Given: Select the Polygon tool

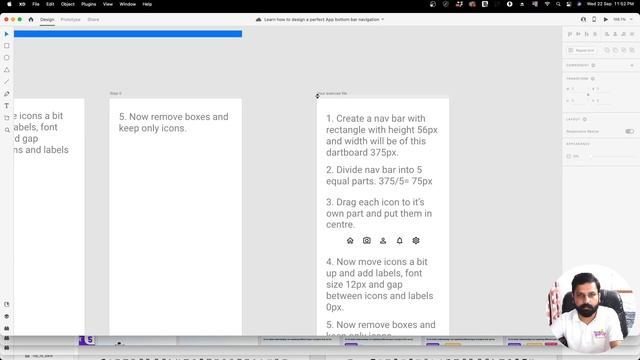Looking at the screenshot, I should pos(7,70).
